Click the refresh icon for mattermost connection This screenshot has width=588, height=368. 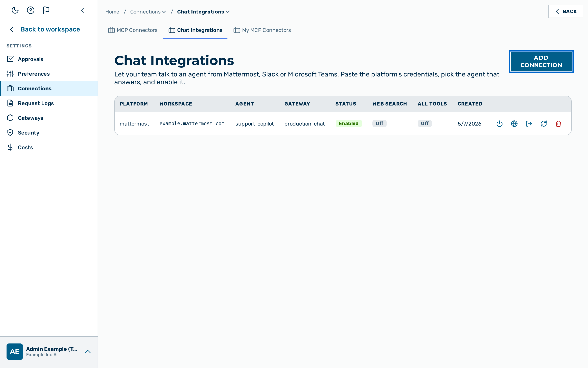(543, 124)
